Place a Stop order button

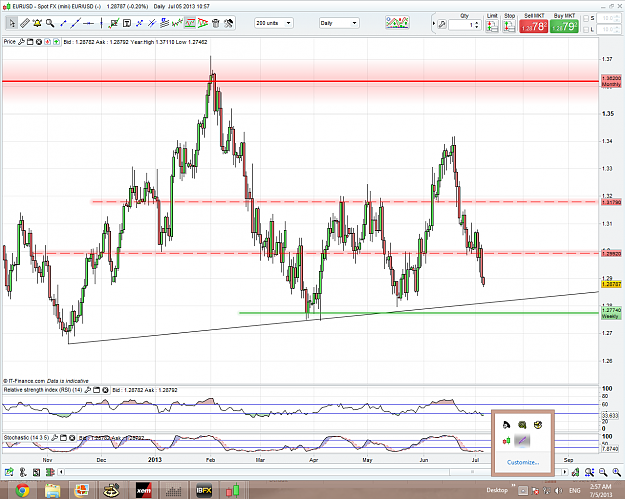tap(509, 26)
